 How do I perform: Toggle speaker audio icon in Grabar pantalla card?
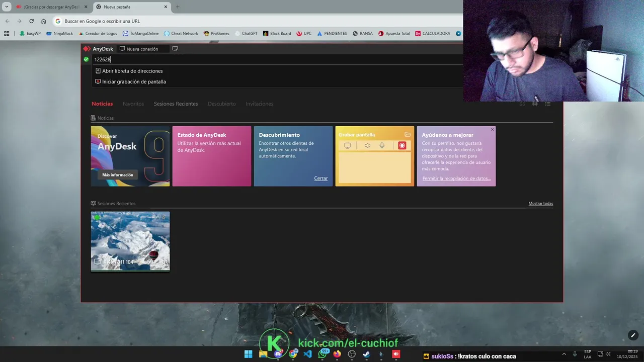367,145
